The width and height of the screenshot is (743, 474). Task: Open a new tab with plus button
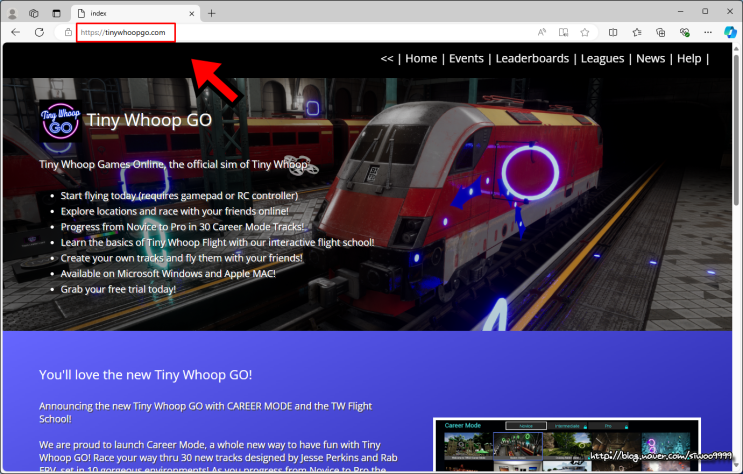pyautogui.click(x=211, y=13)
